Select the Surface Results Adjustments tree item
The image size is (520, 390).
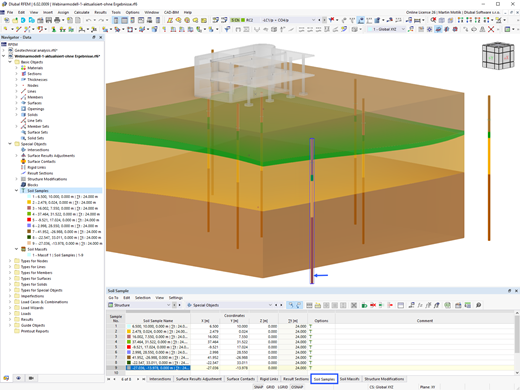[x=51, y=156]
